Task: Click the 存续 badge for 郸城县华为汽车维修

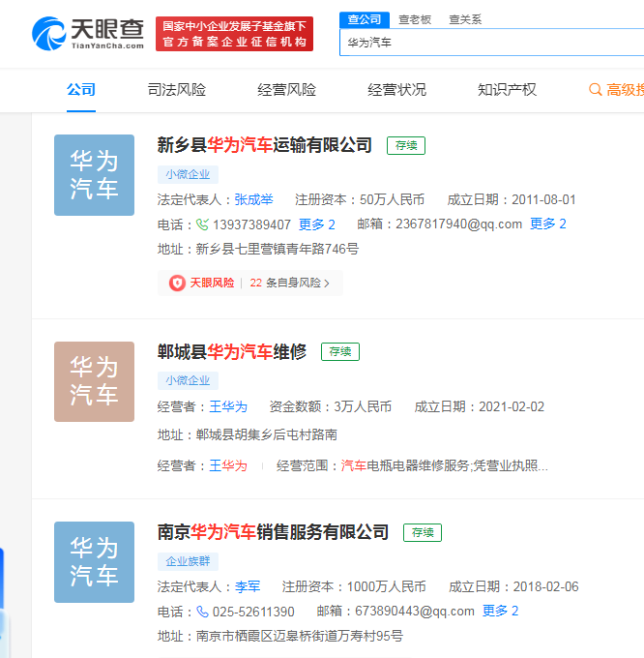Action: pyautogui.click(x=340, y=351)
